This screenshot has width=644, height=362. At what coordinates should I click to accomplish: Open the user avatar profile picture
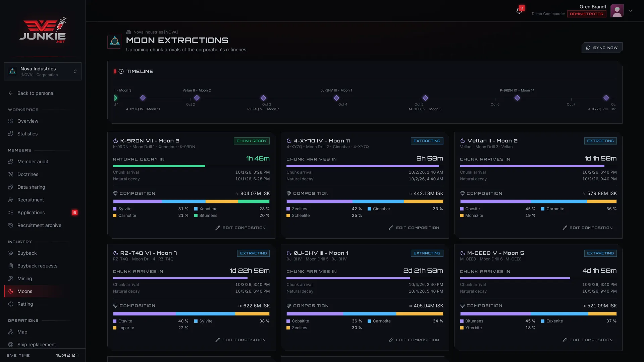pyautogui.click(x=617, y=11)
